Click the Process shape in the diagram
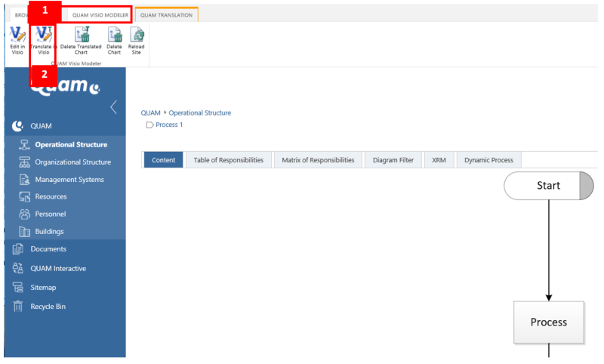Viewport: 604px width, 364px height. (x=548, y=322)
